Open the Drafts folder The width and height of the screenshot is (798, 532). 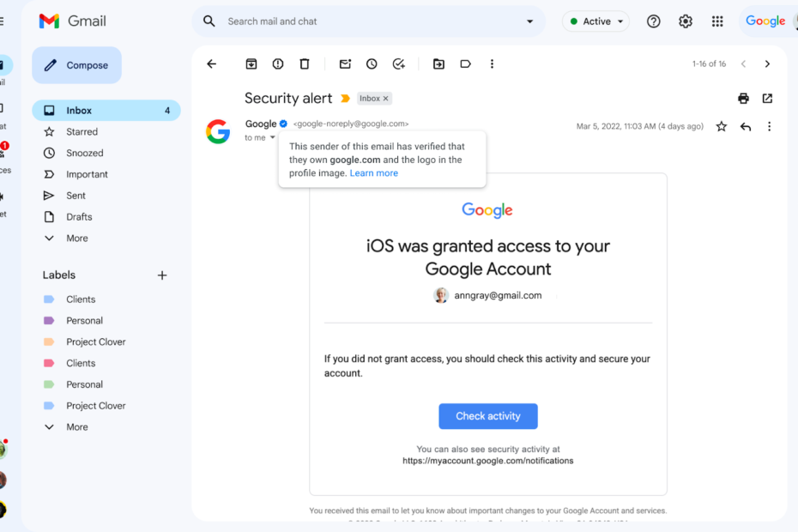point(79,217)
